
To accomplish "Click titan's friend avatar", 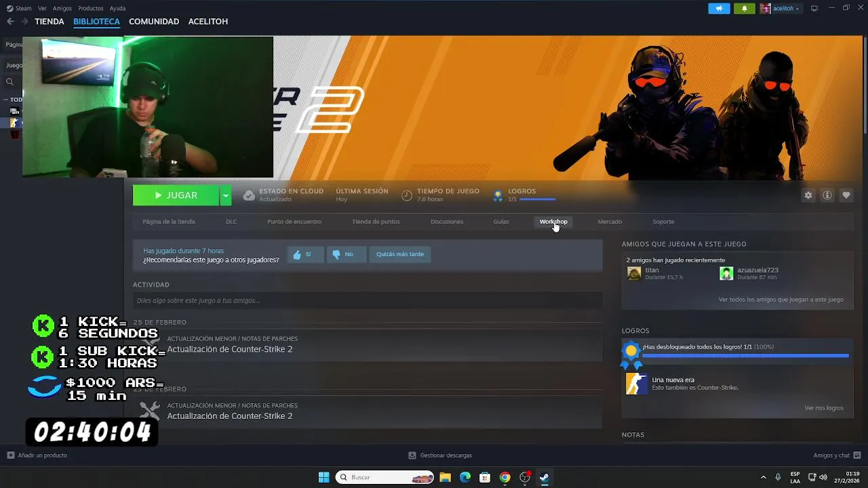I will (634, 273).
